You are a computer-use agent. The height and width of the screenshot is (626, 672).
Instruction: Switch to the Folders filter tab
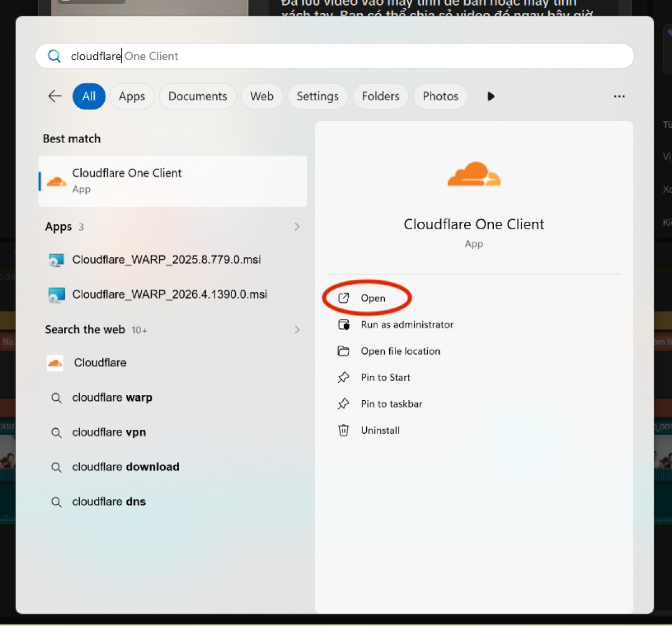point(380,96)
